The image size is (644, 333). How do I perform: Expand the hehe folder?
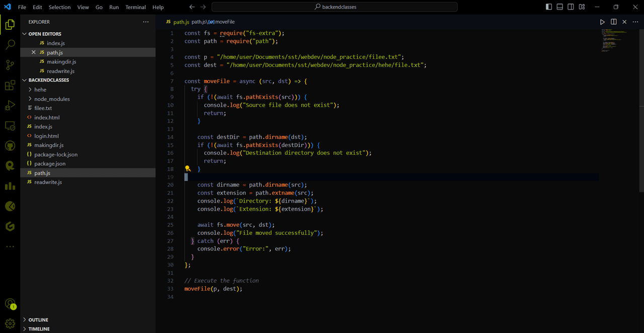40,90
